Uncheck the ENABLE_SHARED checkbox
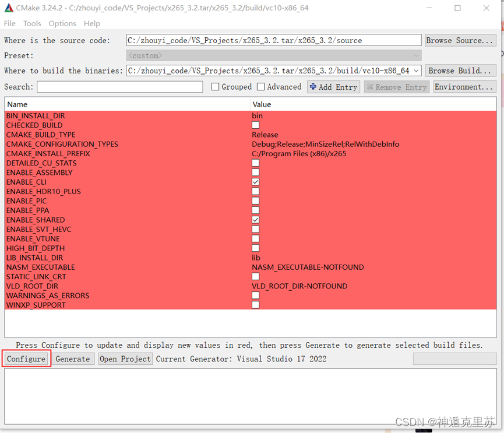The height and width of the screenshot is (433, 504). [x=256, y=220]
